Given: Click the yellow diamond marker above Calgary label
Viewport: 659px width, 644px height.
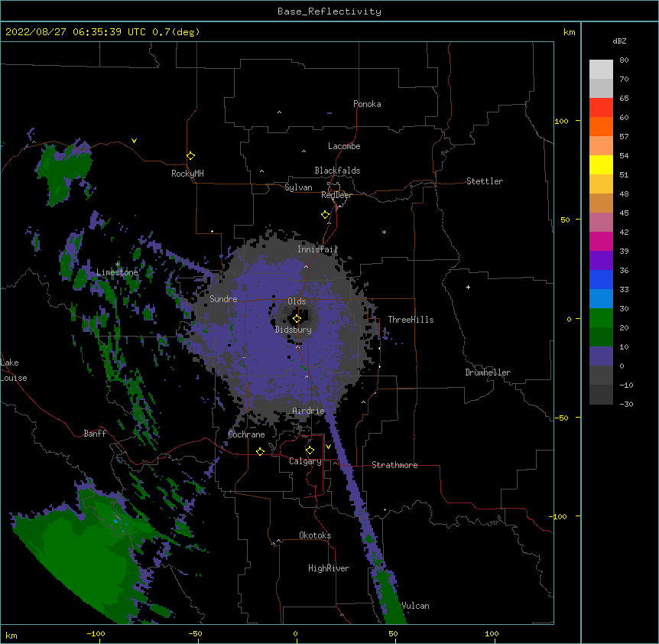Looking at the screenshot, I should tap(310, 450).
